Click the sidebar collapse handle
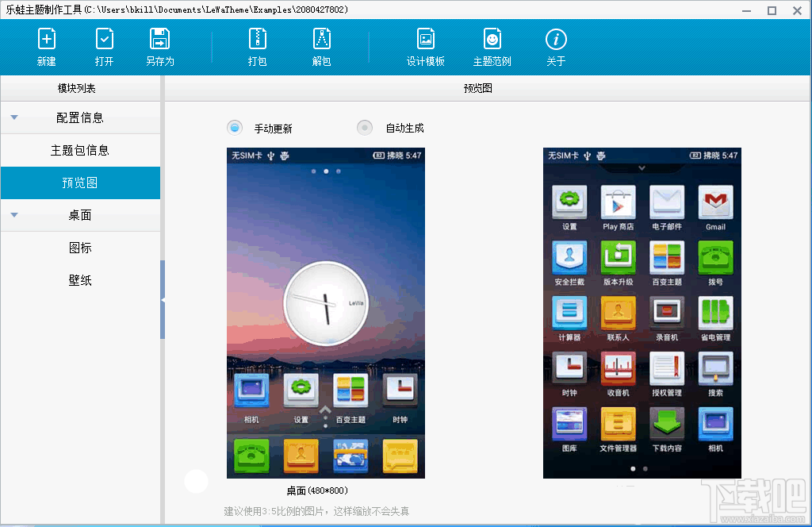Screen dimensions: 812x527 (x=163, y=299)
